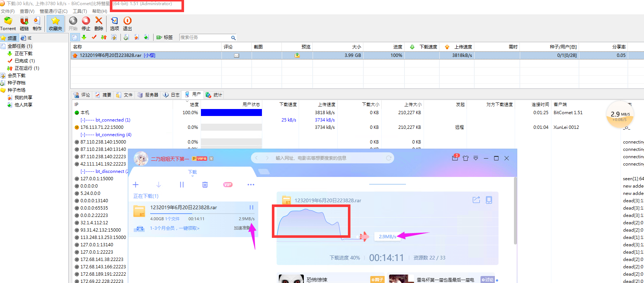Click Xunlei add new task plus icon
Image resolution: width=644 pixels, height=283 pixels.
pyautogui.click(x=136, y=185)
